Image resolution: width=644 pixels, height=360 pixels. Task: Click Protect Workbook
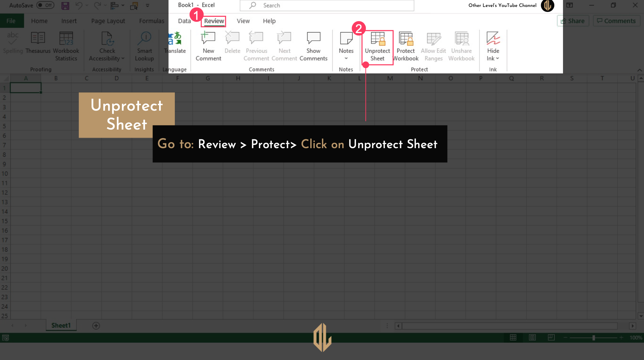pos(406,46)
